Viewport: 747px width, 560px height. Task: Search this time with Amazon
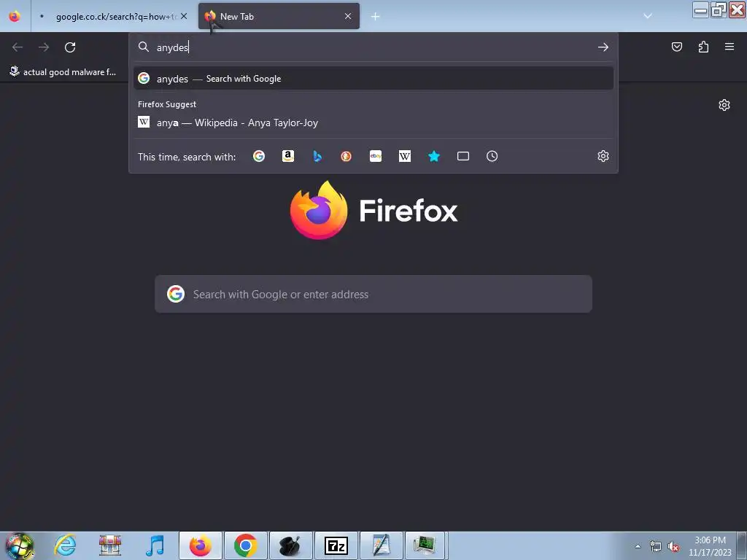[287, 156]
